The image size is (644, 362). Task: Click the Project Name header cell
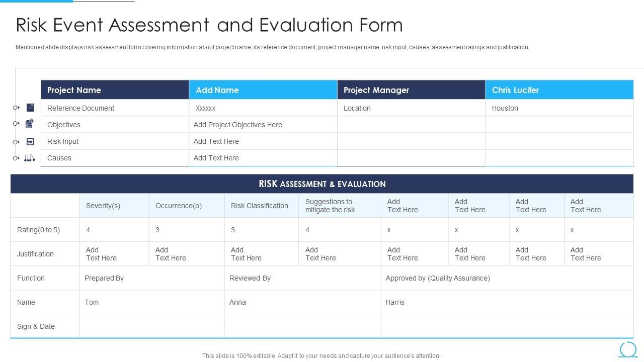115,89
